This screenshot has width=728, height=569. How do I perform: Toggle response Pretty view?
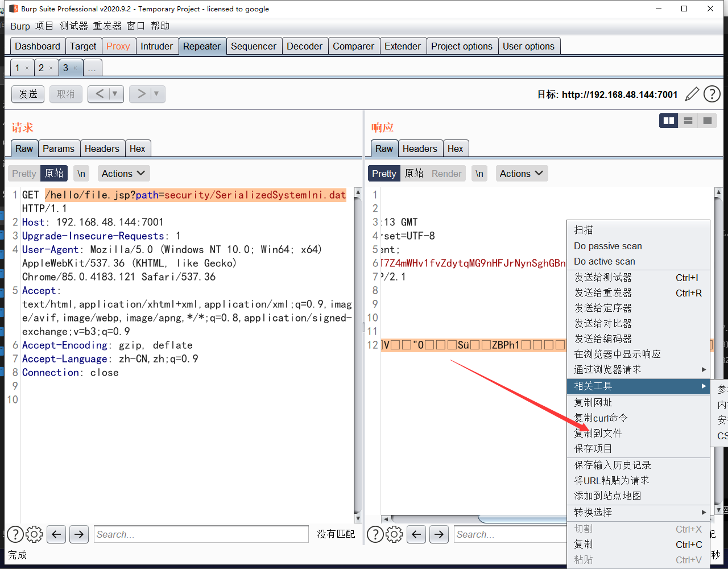point(384,174)
